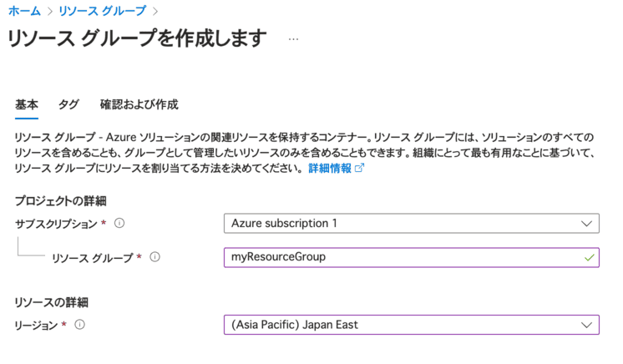This screenshot has height=364, width=623.
Task: Click the chevron arrow of the Japan East dropdown
Action: point(585,325)
